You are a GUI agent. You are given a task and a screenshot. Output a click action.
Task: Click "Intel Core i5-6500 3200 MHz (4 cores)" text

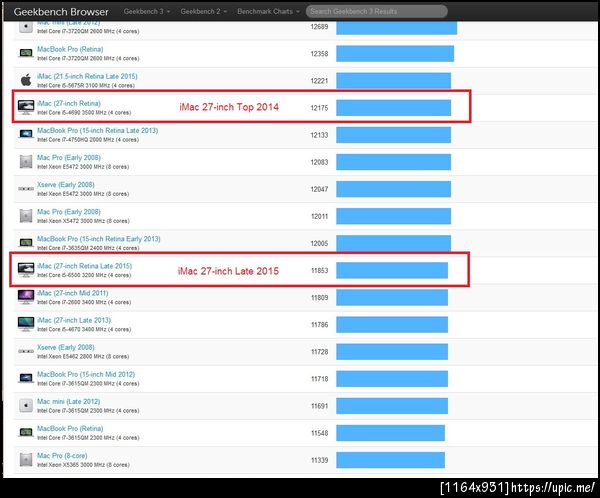click(84, 275)
